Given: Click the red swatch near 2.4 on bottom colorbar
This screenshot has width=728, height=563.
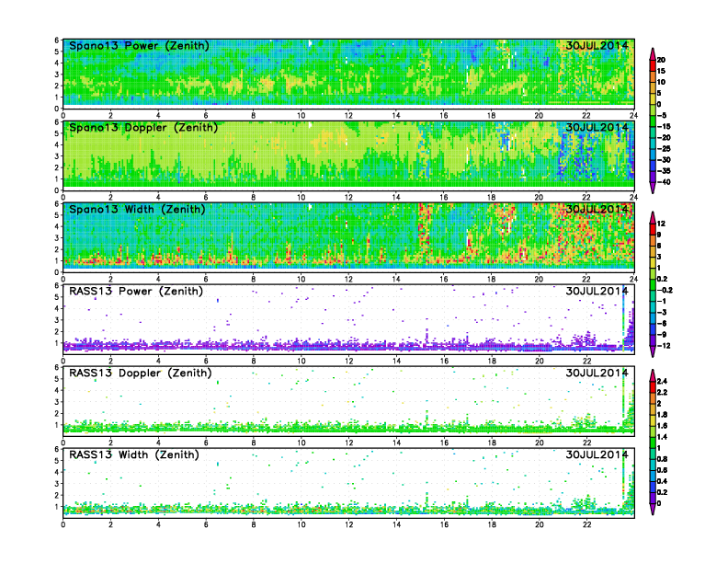Looking at the screenshot, I should pyautogui.click(x=653, y=386).
